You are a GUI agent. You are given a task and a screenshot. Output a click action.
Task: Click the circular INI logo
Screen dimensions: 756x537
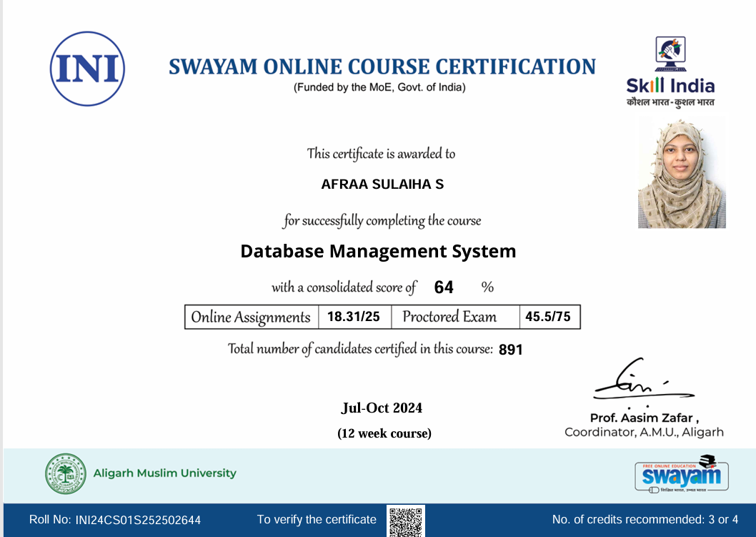(x=87, y=69)
